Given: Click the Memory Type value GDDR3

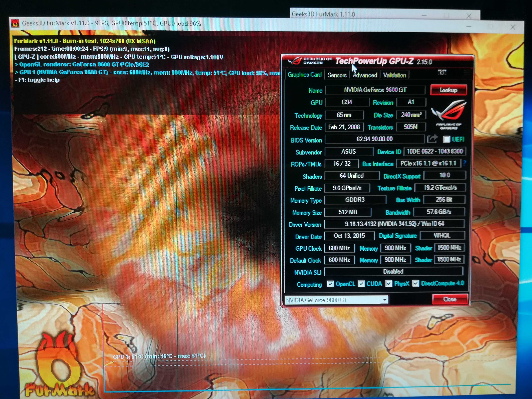Looking at the screenshot, I should (355, 200).
